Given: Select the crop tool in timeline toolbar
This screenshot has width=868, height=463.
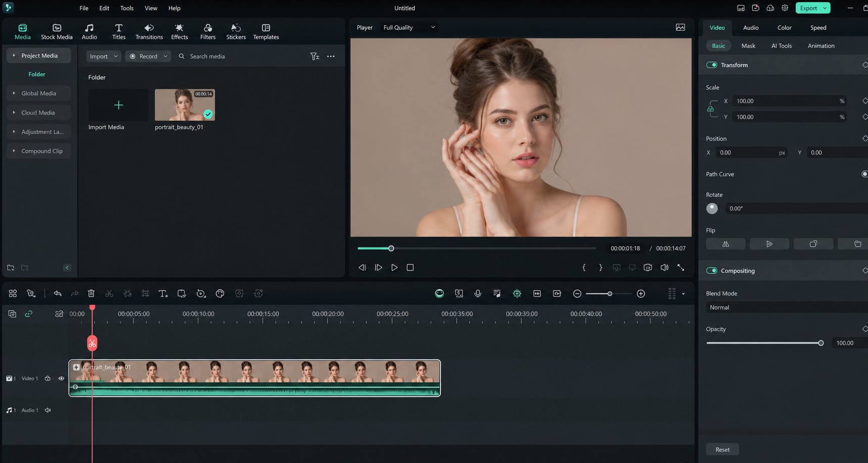Looking at the screenshot, I should [145, 294].
